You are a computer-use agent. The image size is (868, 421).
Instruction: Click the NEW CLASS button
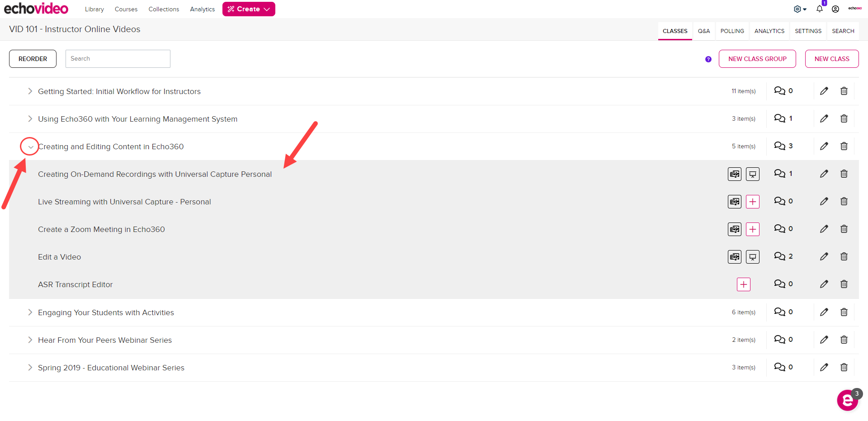[832, 59]
